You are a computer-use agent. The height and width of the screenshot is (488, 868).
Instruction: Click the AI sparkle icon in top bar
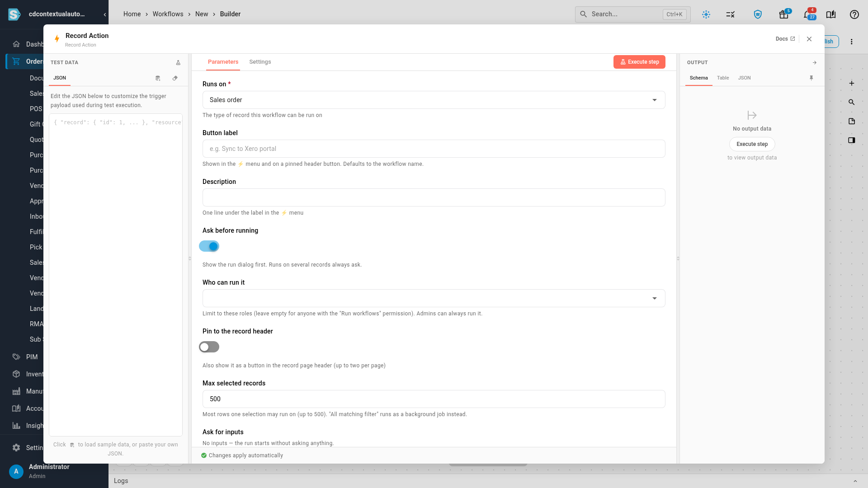click(x=706, y=14)
